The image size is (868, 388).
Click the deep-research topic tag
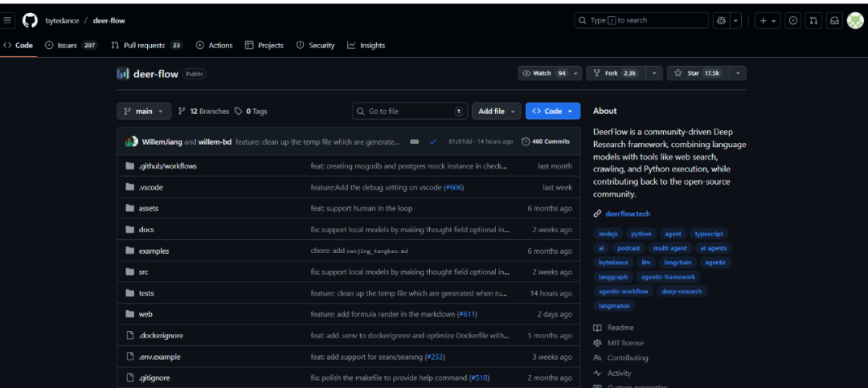pos(682,291)
